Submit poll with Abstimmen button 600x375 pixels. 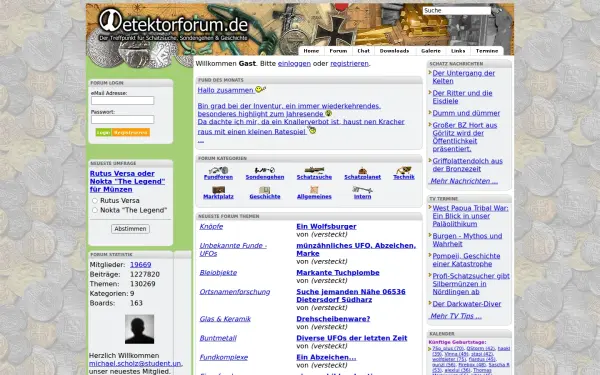coord(130,229)
